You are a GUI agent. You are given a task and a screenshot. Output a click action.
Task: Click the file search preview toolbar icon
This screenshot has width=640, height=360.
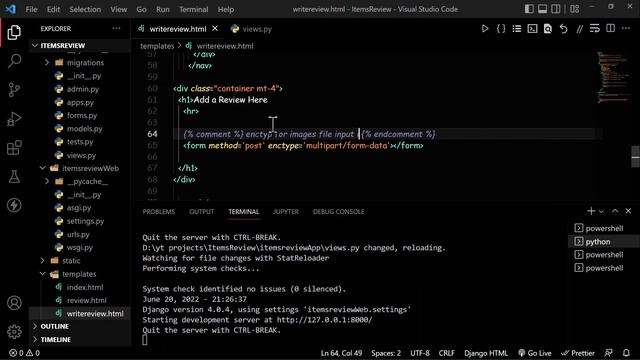tap(548, 29)
